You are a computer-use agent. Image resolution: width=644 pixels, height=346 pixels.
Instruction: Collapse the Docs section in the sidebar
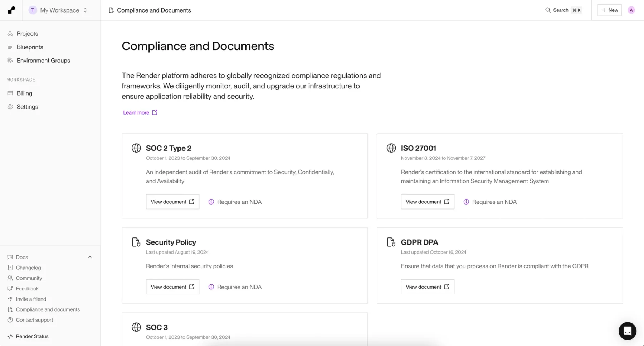(x=90, y=257)
